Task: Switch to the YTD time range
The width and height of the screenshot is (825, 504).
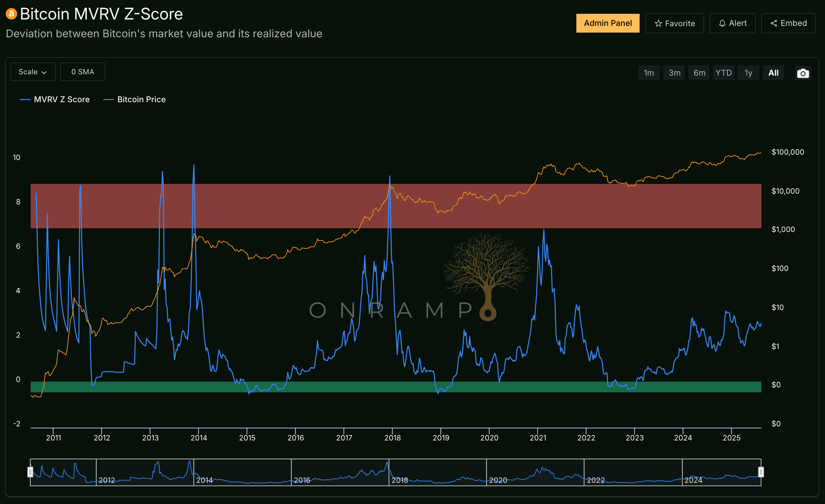Action: coord(723,73)
